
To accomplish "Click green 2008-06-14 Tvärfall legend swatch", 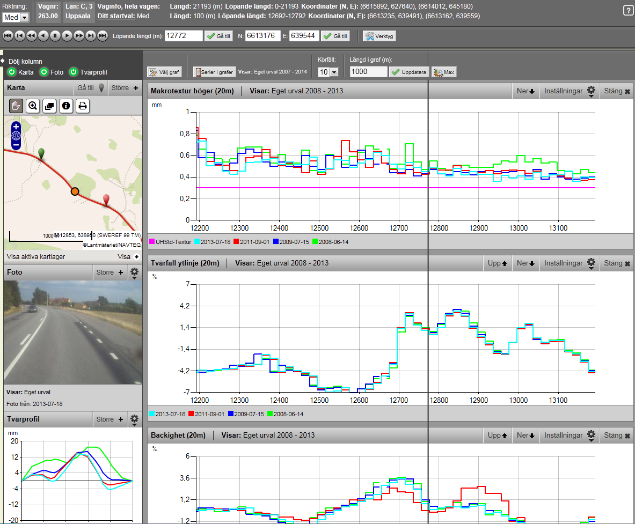I will 270,414.
